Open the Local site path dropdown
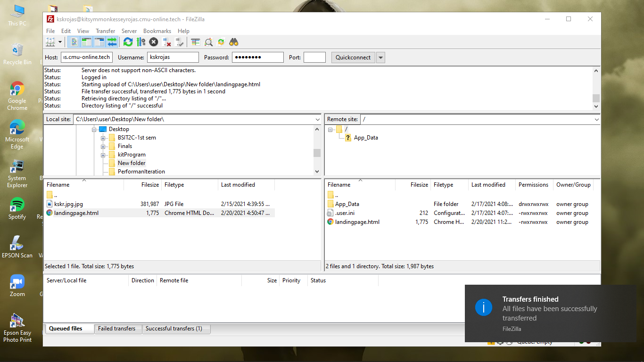The height and width of the screenshot is (362, 644). (x=317, y=120)
